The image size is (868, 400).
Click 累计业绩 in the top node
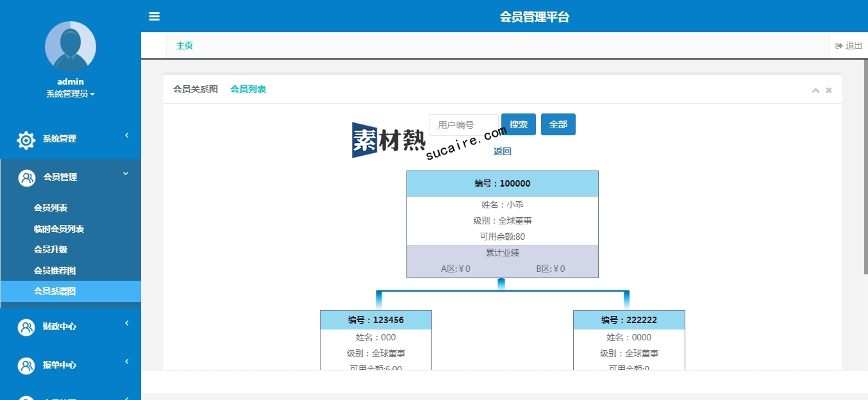pyautogui.click(x=503, y=253)
